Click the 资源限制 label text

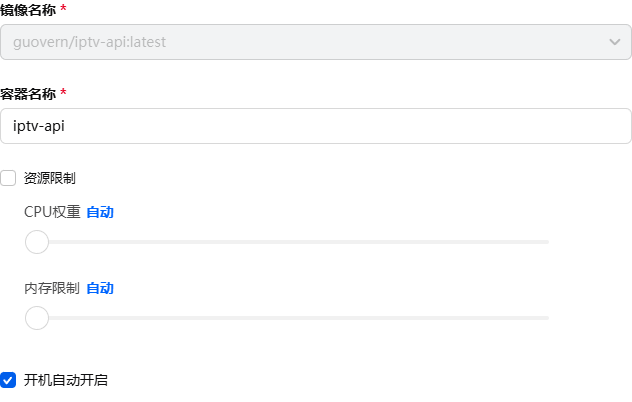pos(50,178)
